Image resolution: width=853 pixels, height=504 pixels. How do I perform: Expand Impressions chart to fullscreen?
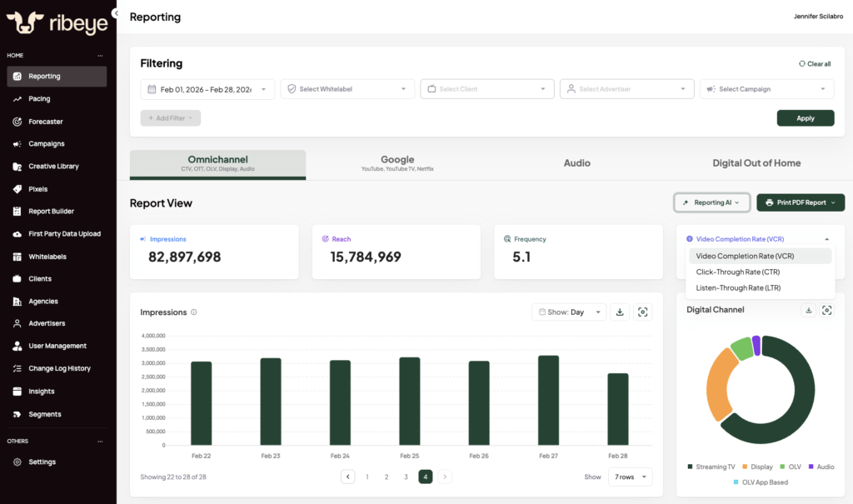tap(642, 312)
